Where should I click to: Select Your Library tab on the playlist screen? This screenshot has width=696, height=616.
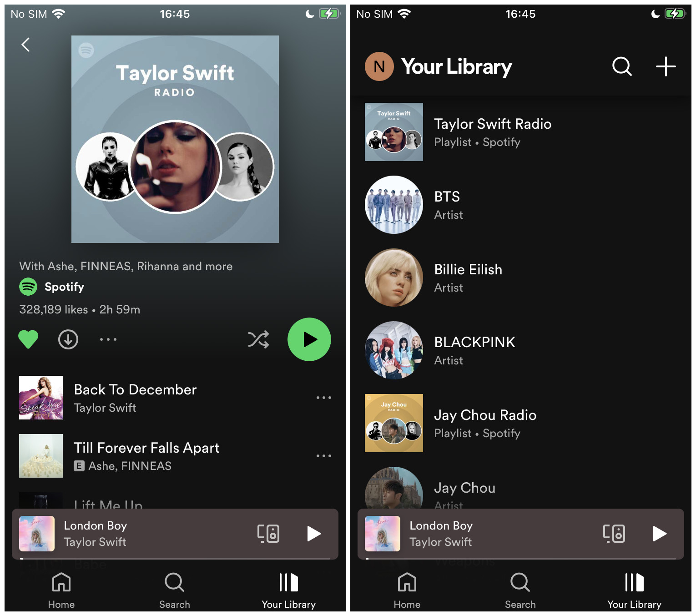point(288,591)
